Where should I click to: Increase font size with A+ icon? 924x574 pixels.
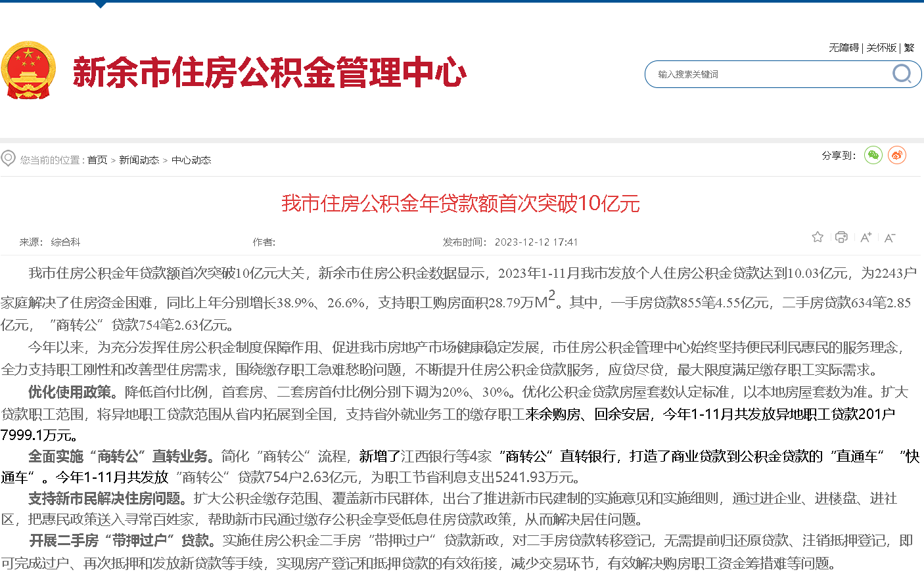866,237
